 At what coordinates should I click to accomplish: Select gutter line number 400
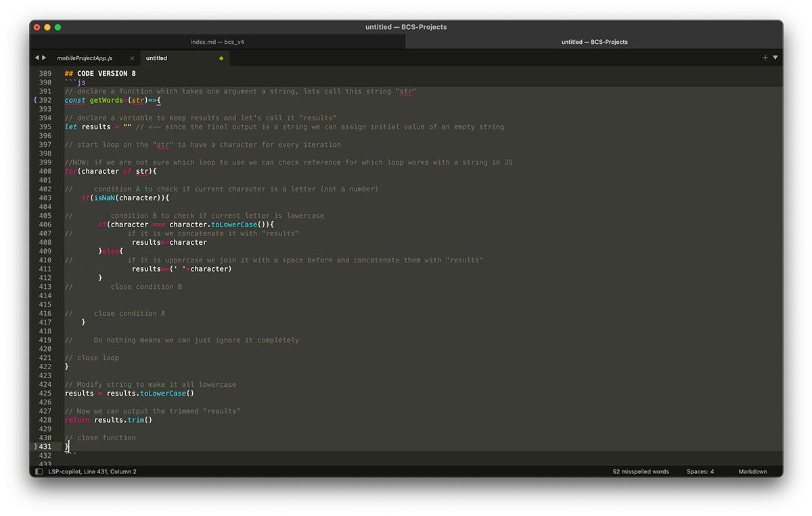[x=45, y=170]
